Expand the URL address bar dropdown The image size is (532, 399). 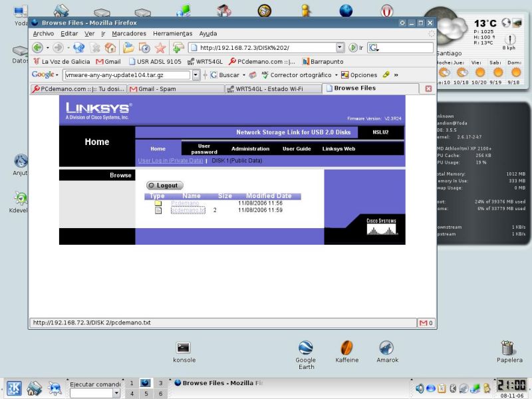340,47
